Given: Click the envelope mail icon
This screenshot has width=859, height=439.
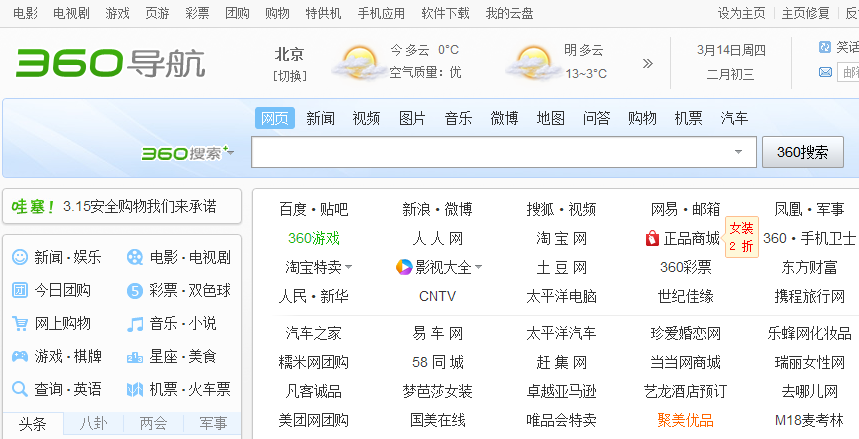Looking at the screenshot, I should (x=825, y=72).
